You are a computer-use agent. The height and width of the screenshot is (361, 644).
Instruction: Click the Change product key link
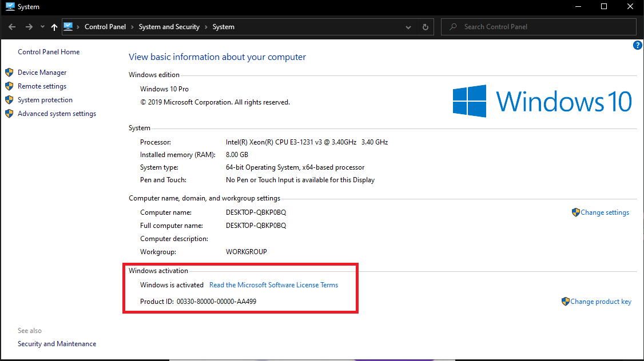pyautogui.click(x=601, y=302)
